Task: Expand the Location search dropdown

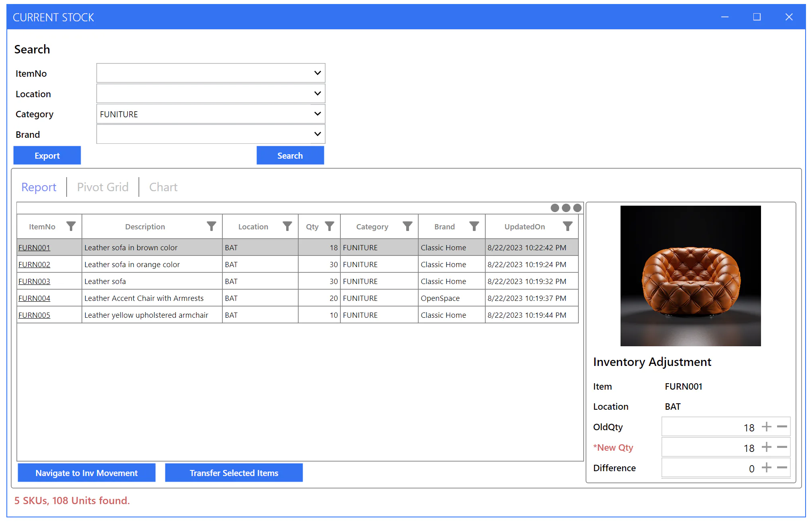Action: pyautogui.click(x=317, y=94)
